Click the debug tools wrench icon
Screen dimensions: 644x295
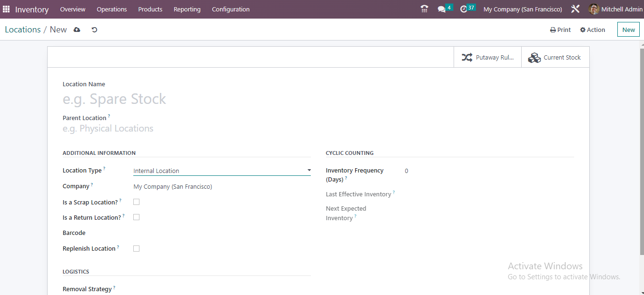pos(575,9)
